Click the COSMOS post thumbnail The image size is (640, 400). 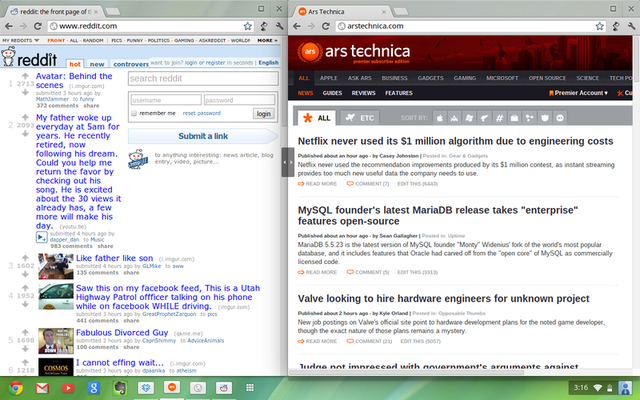pyautogui.click(x=56, y=367)
